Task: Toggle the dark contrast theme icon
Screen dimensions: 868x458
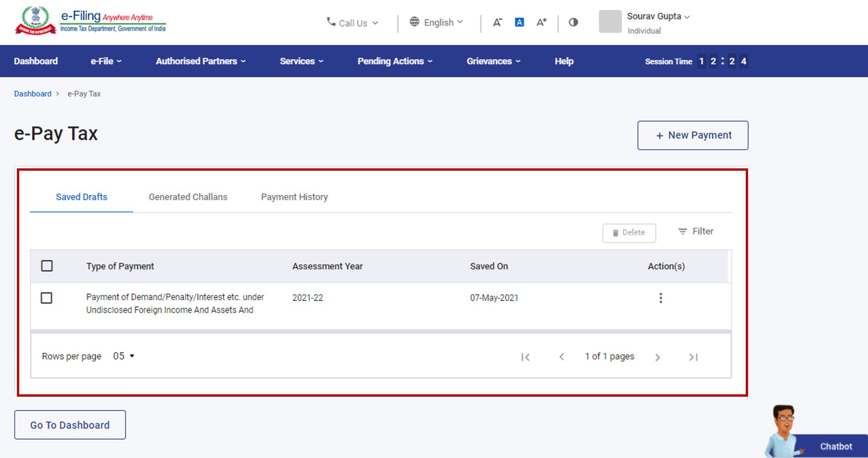Action: pos(573,22)
